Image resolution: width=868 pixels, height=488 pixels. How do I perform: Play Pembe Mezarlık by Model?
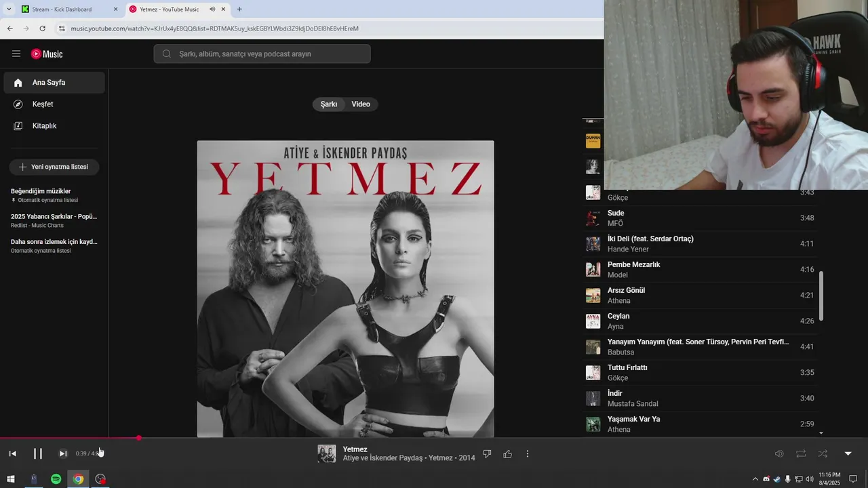coord(700,270)
